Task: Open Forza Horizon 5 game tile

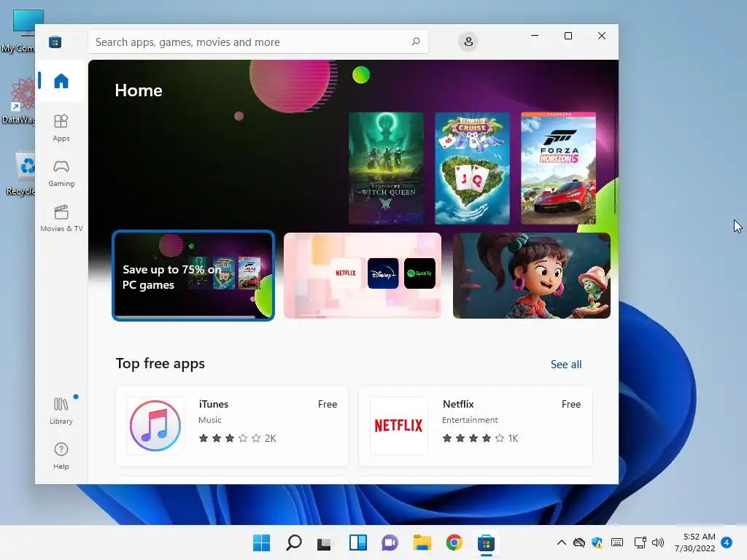Action: point(558,168)
